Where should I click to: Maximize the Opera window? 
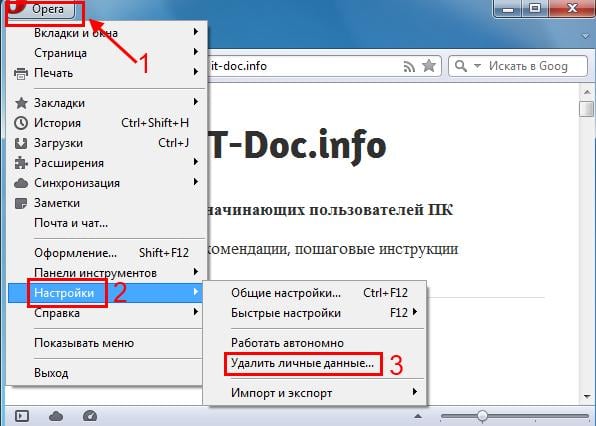[x=535, y=8]
